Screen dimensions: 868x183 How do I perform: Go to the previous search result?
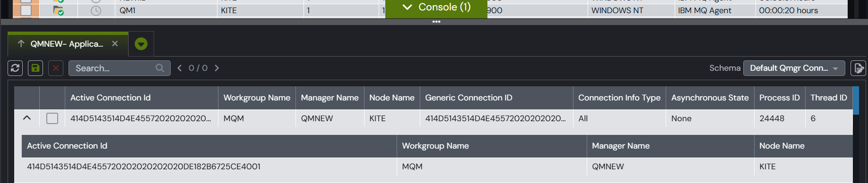[180, 68]
